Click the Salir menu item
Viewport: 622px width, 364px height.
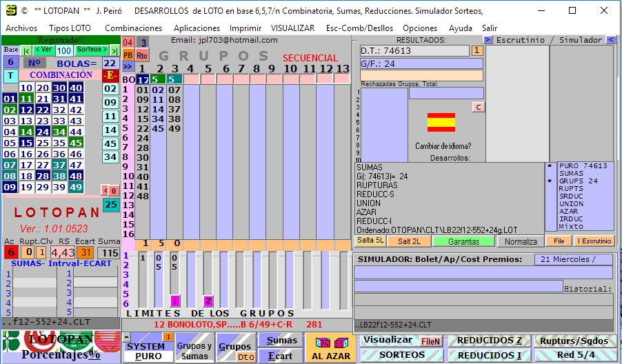490,28
